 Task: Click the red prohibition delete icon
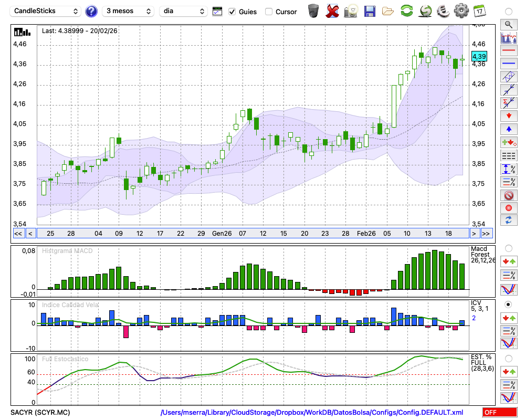tap(508, 195)
